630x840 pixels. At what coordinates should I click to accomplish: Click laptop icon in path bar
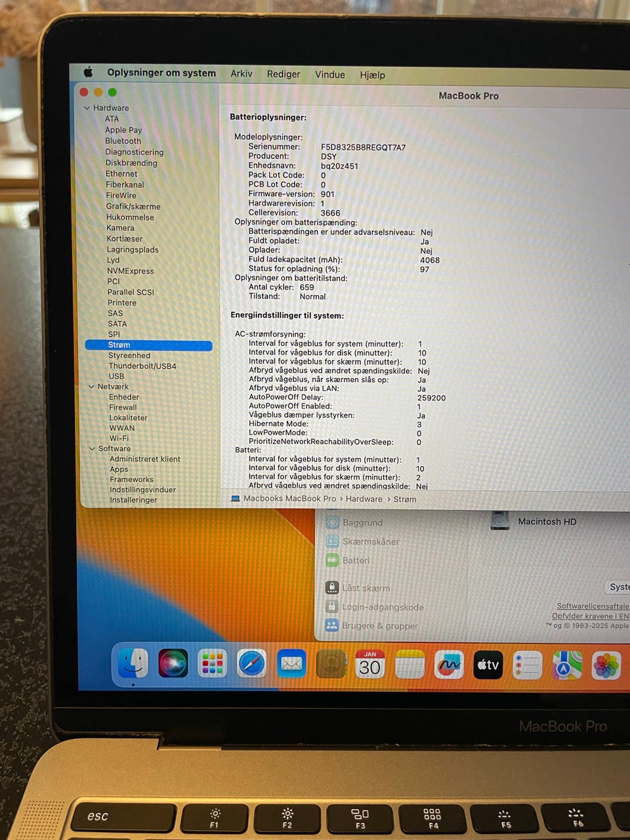coord(236,499)
